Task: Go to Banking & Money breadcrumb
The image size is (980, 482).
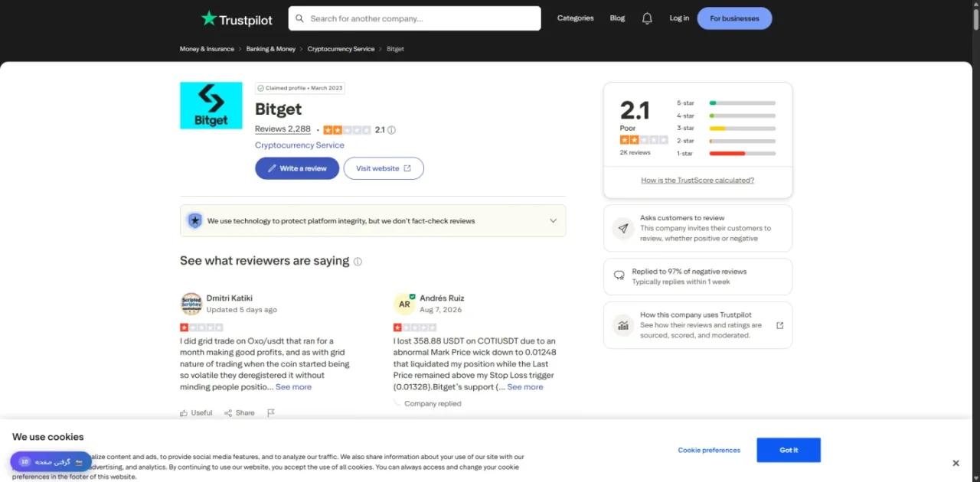Action: (x=270, y=49)
